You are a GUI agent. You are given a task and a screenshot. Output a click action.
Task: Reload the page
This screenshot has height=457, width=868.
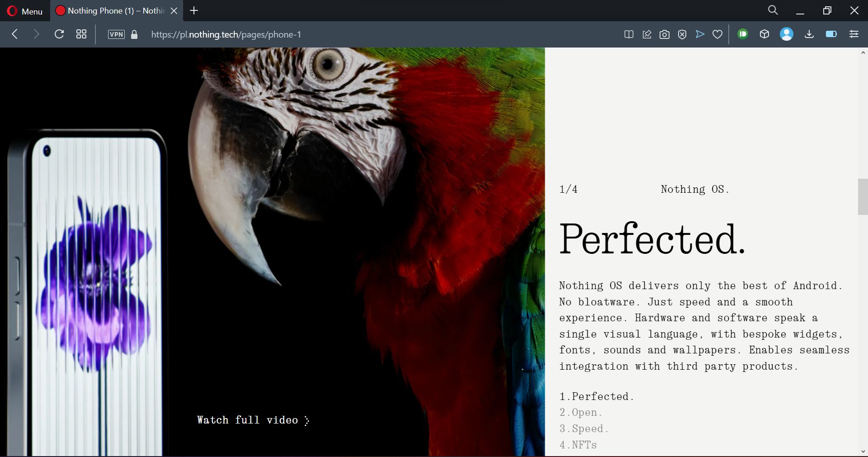[x=59, y=34]
